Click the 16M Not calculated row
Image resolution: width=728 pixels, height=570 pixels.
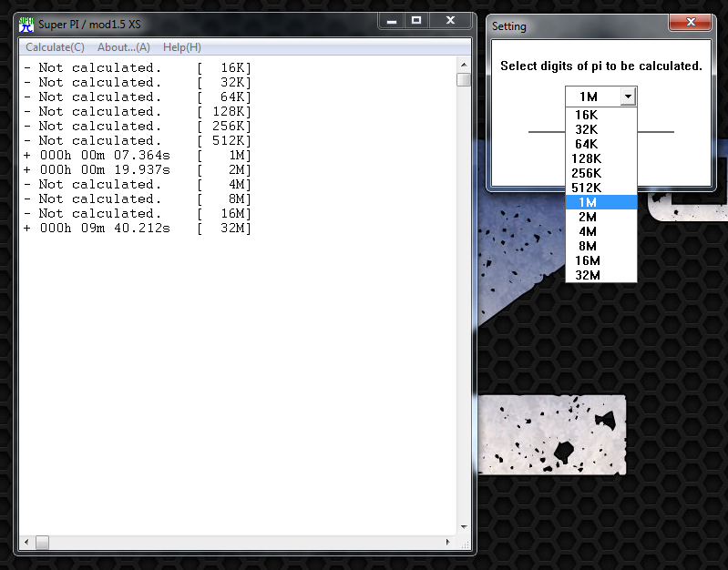138,213
